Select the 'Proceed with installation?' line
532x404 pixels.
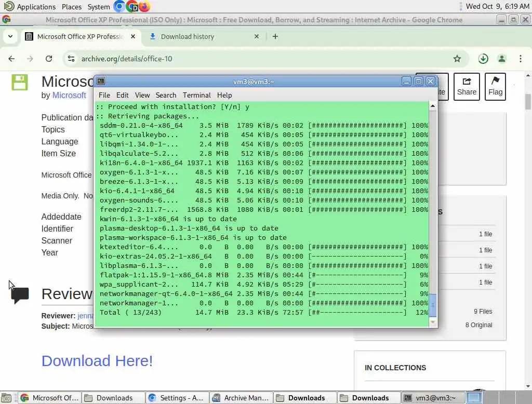(172, 107)
